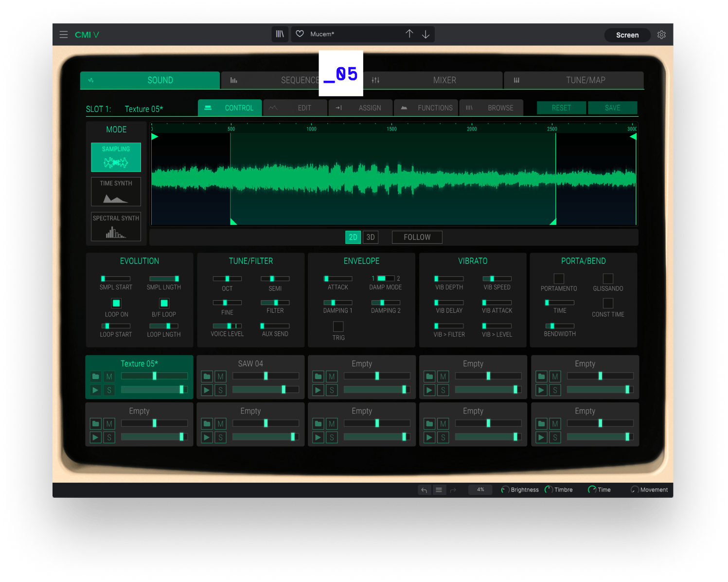The width and height of the screenshot is (728, 582).
Task: Open the ASSIGN sub-tab
Action: click(360, 108)
